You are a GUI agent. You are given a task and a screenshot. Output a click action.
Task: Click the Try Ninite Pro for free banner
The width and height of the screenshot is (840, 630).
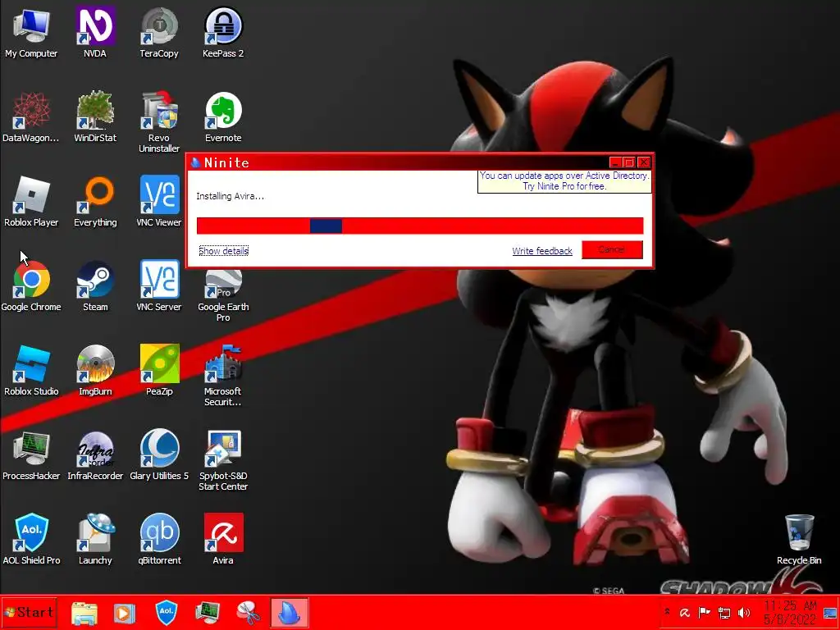[564, 181]
